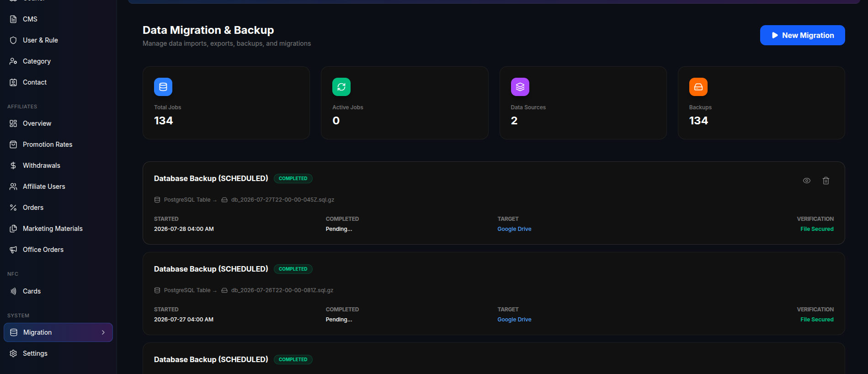The width and height of the screenshot is (868, 374).
Task: Go to Orders in the sidebar
Action: click(x=59, y=208)
